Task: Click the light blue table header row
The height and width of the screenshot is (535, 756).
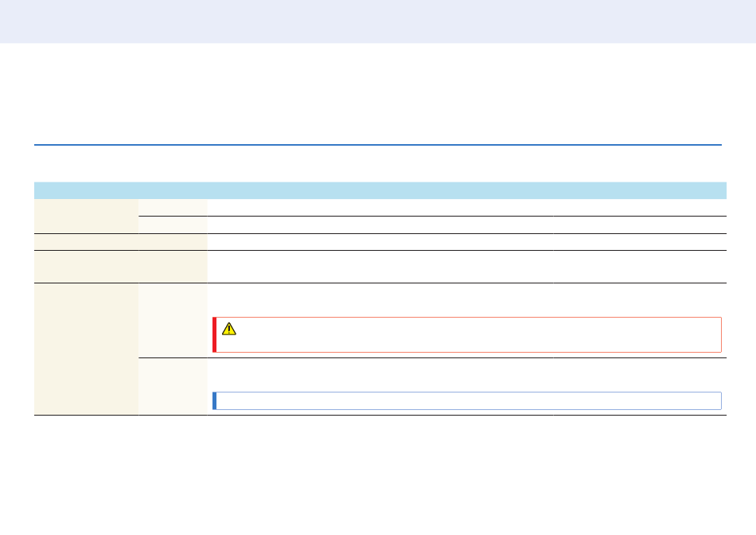Action: tap(380, 190)
